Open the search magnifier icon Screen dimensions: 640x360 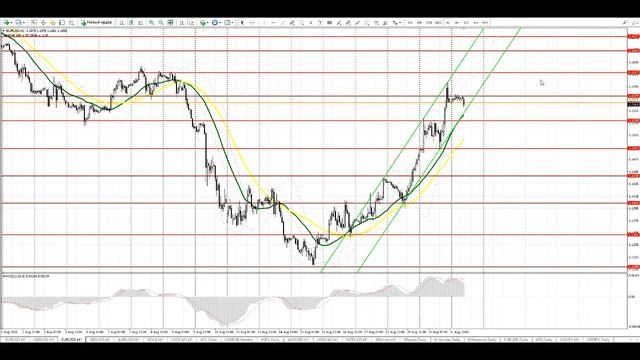click(x=625, y=22)
